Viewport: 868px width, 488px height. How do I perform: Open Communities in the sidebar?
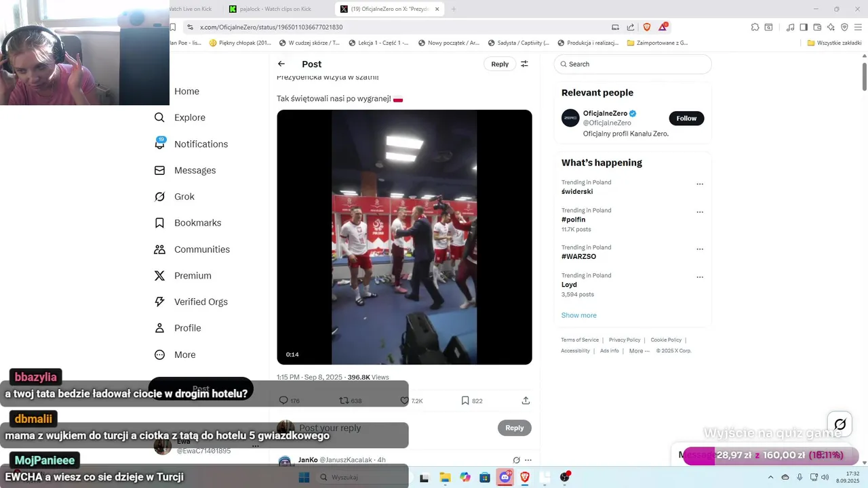192,249
